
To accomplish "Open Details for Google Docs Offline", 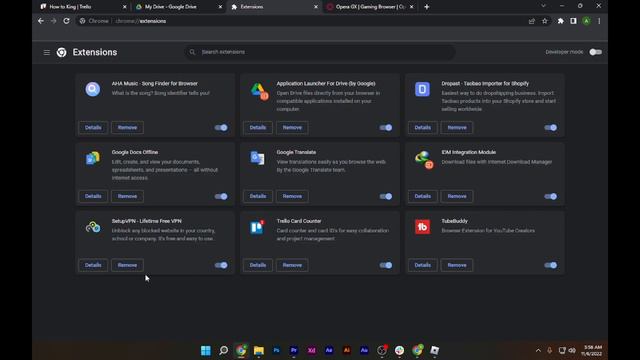I will 93,196.
